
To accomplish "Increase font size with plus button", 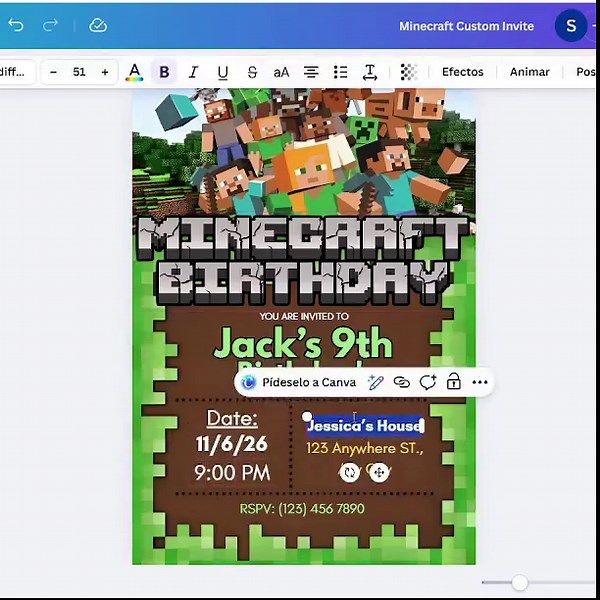I will tap(104, 72).
